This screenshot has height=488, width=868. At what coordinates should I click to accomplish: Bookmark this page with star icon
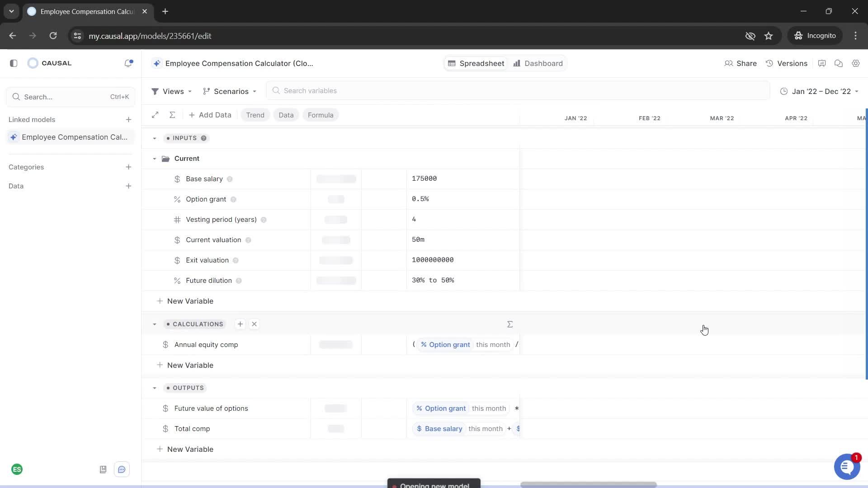pyautogui.click(x=769, y=36)
